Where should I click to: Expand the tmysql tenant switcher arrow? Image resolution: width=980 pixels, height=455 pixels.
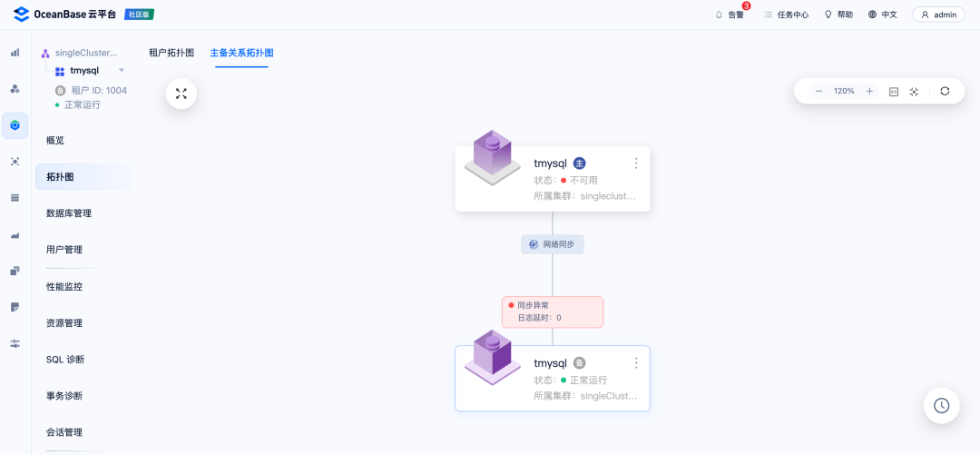point(122,71)
